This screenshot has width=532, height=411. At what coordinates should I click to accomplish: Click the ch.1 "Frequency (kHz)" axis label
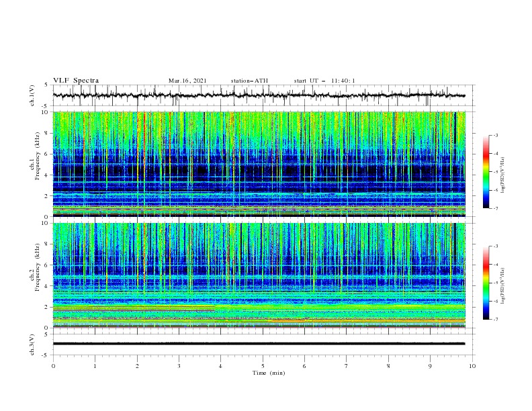[x=38, y=156]
